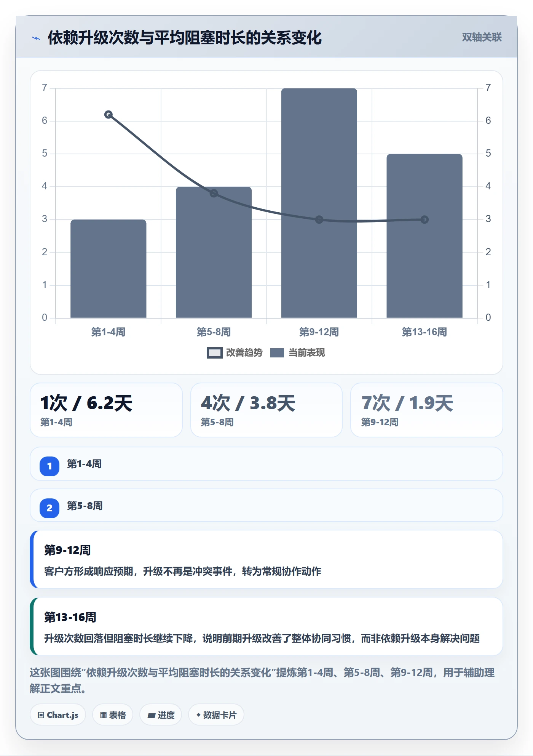The image size is (533, 756).
Task: Click the diamond icon in 数据卡片 chip
Action: [x=198, y=715]
